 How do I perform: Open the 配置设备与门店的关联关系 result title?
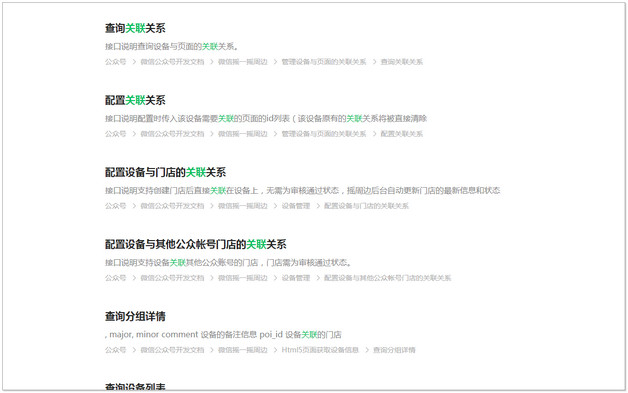[165, 172]
